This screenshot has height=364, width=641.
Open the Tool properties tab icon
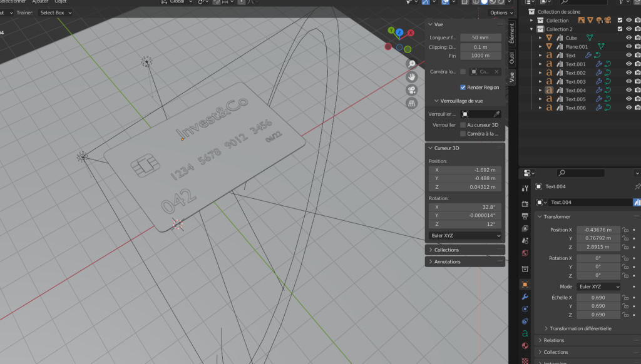click(525, 188)
